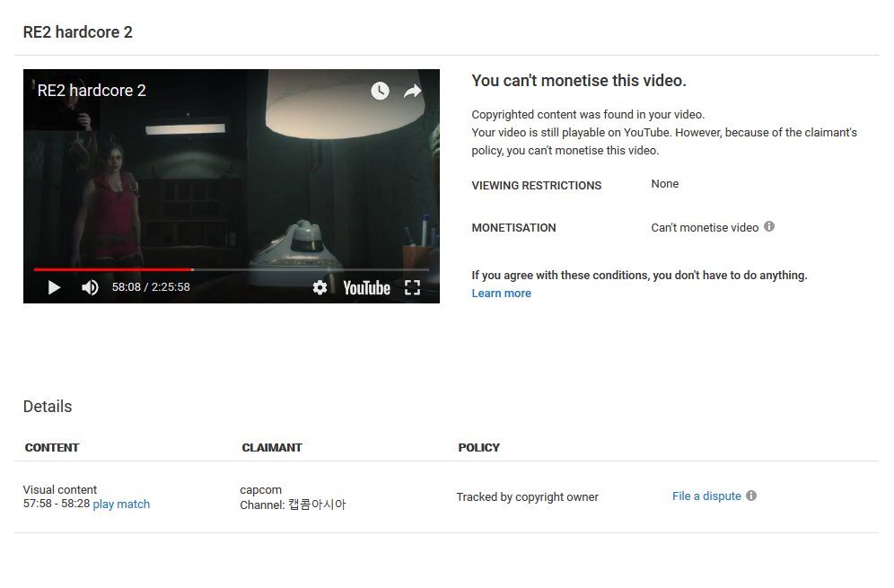The width and height of the screenshot is (894, 588).
Task: Click the 'capcom' claimant name
Action: tap(260, 490)
